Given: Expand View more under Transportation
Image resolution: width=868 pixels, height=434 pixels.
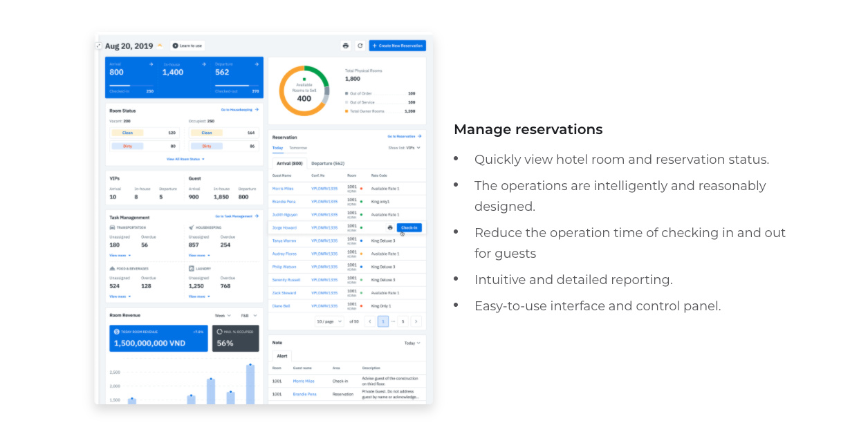Looking at the screenshot, I should coord(120,255).
